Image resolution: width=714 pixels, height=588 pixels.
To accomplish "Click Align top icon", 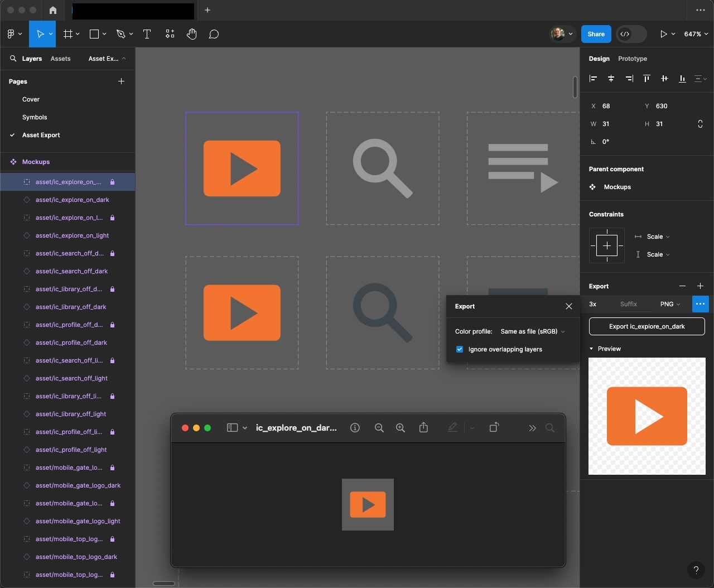I will (x=647, y=79).
